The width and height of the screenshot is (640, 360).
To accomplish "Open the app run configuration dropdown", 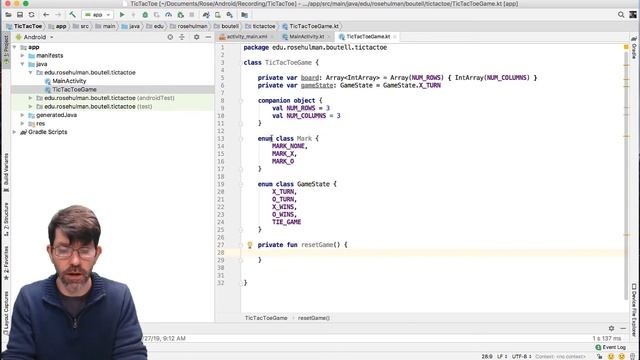I will tap(98, 15).
